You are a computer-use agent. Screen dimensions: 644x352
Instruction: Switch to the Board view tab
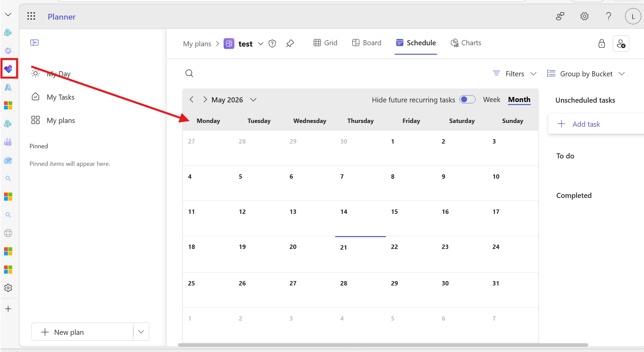367,43
